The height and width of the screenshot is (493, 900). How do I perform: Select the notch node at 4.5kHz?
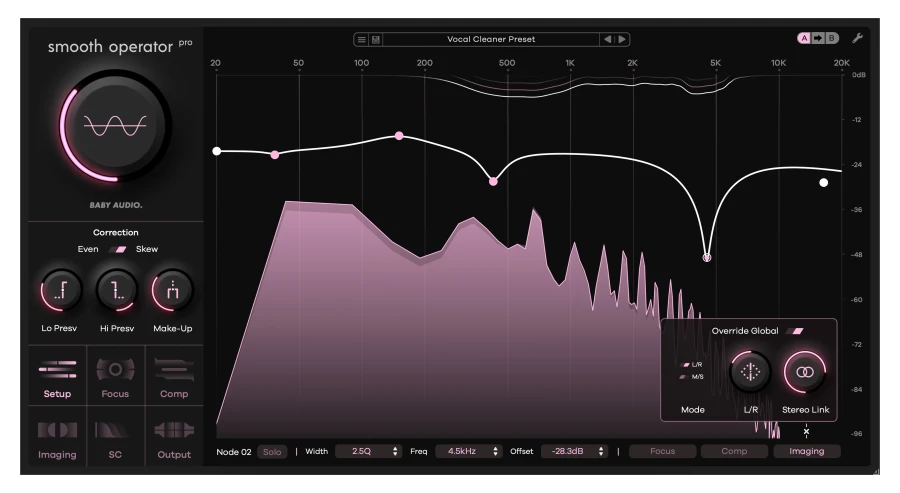pos(707,258)
